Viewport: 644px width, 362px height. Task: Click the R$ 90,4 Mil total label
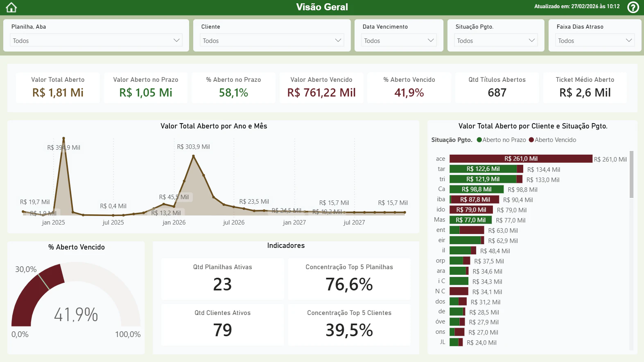(x=518, y=200)
